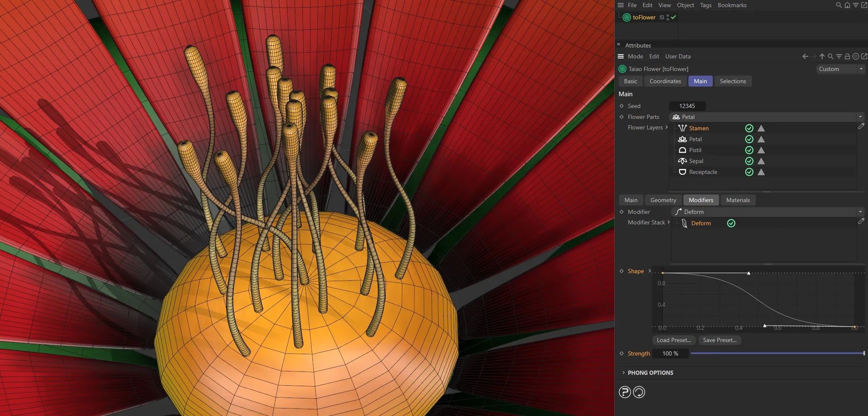
Task: Click the Petal lotus icon in Flower Layers
Action: [x=682, y=139]
